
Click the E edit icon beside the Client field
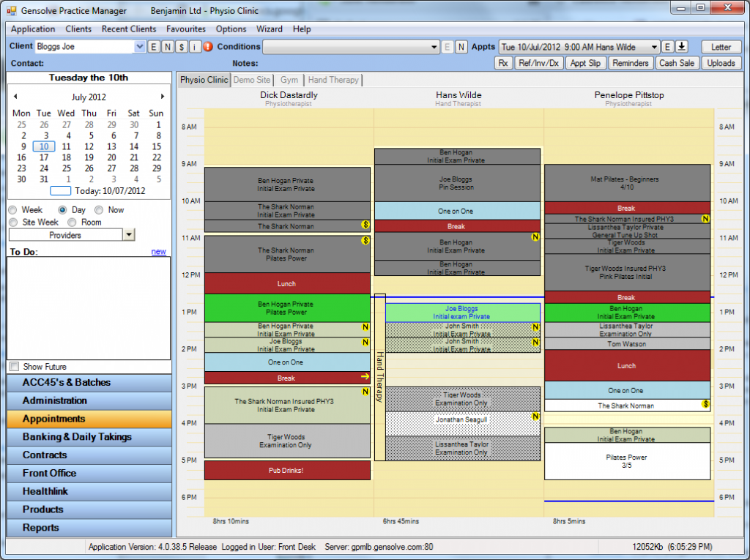click(153, 46)
